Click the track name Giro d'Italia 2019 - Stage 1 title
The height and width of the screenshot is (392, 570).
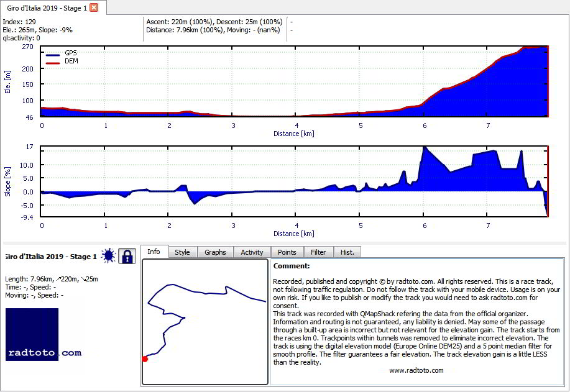coord(51,257)
